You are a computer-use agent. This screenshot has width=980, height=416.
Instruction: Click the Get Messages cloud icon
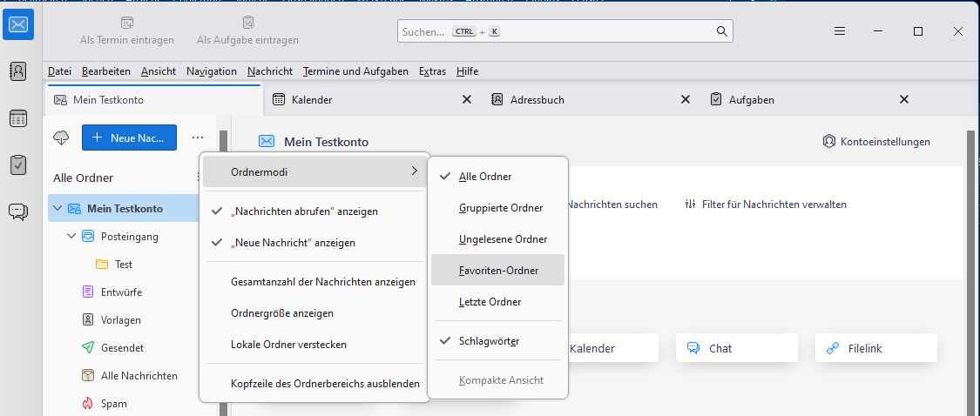point(61,138)
